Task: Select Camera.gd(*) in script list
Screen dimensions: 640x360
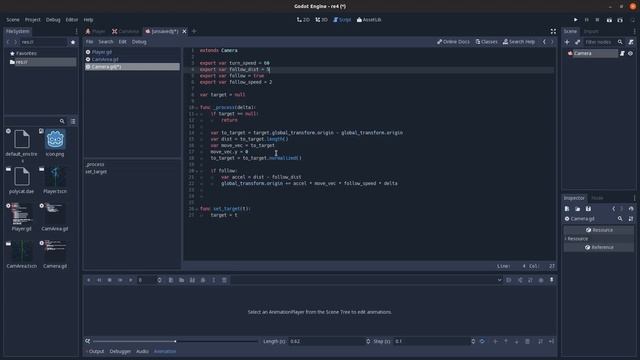Action: pos(132,67)
